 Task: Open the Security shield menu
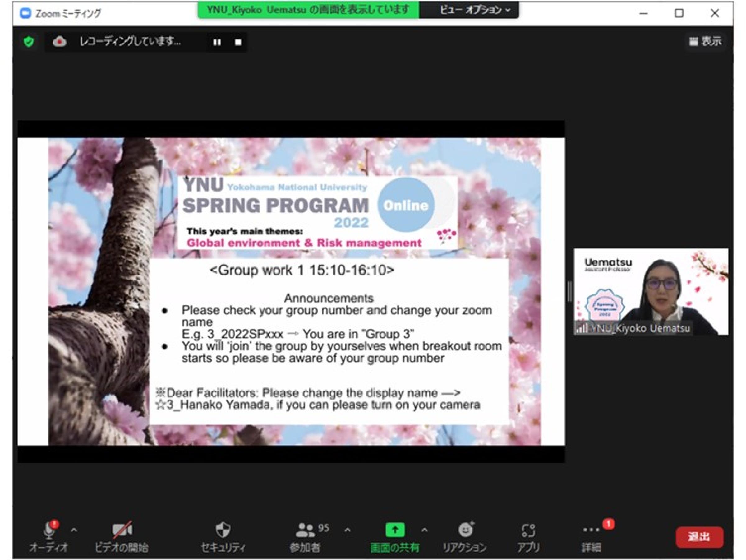[223, 536]
